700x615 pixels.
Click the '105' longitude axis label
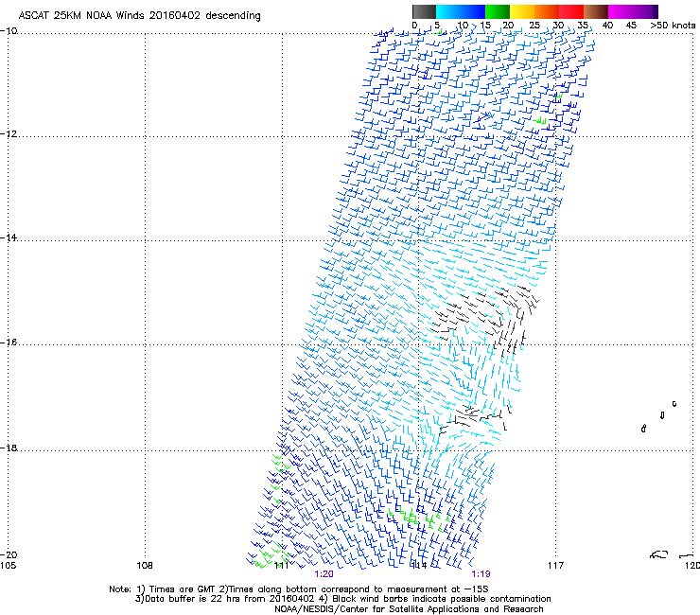tap(8, 566)
